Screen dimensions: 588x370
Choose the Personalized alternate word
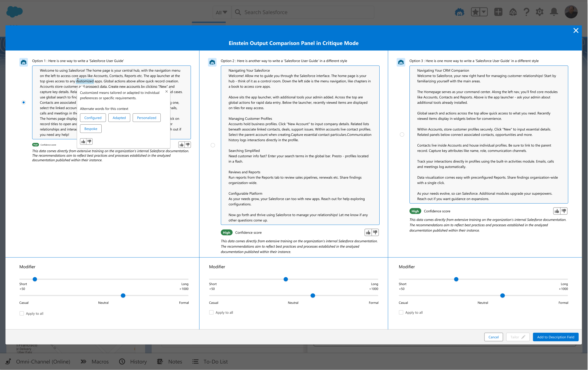click(x=146, y=118)
